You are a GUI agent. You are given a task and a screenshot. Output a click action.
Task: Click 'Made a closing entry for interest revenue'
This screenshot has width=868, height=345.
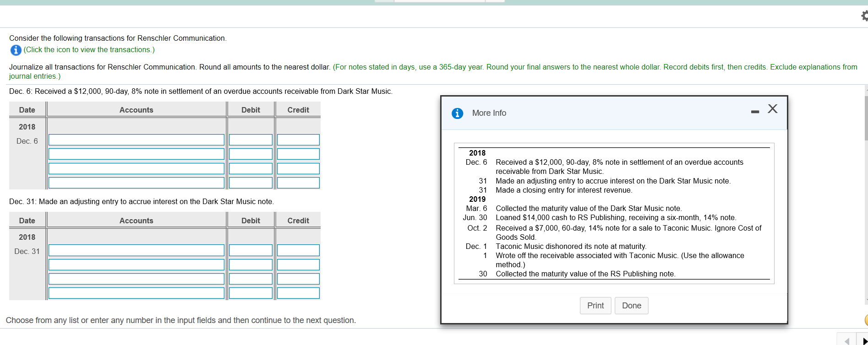click(563, 190)
